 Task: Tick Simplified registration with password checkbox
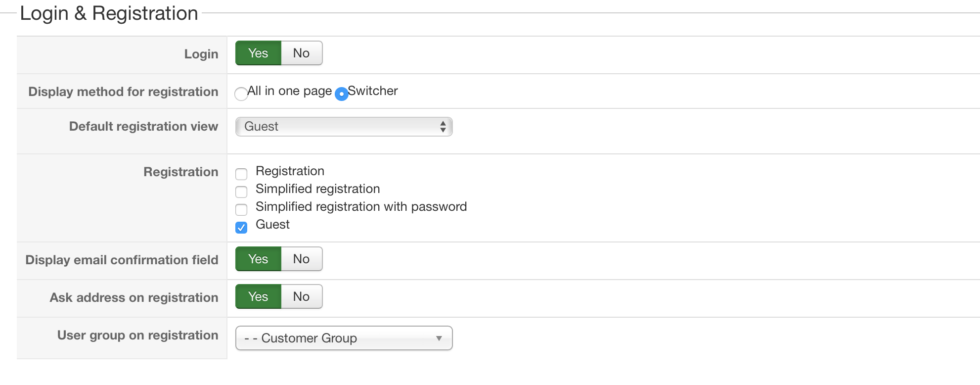[241, 209]
